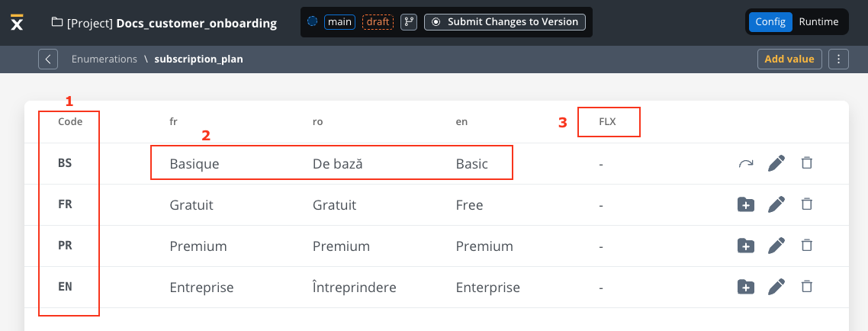Image resolution: width=868 pixels, height=331 pixels.
Task: Open the three-dot options menu
Action: point(839,59)
